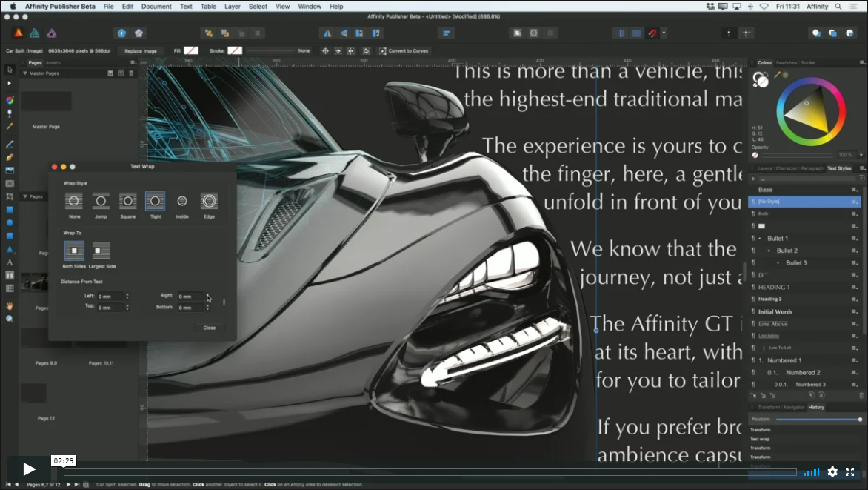
Task: Switch to the Swatches tab
Action: coord(786,62)
